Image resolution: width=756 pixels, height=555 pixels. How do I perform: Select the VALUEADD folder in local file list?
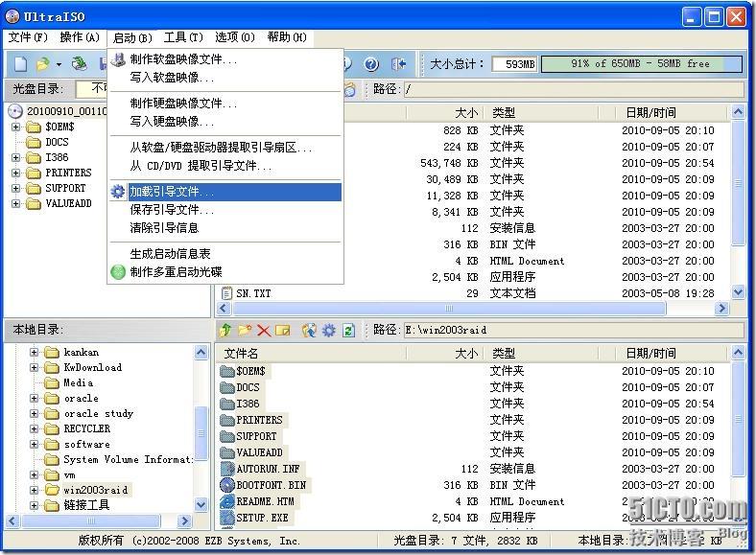(x=252, y=452)
